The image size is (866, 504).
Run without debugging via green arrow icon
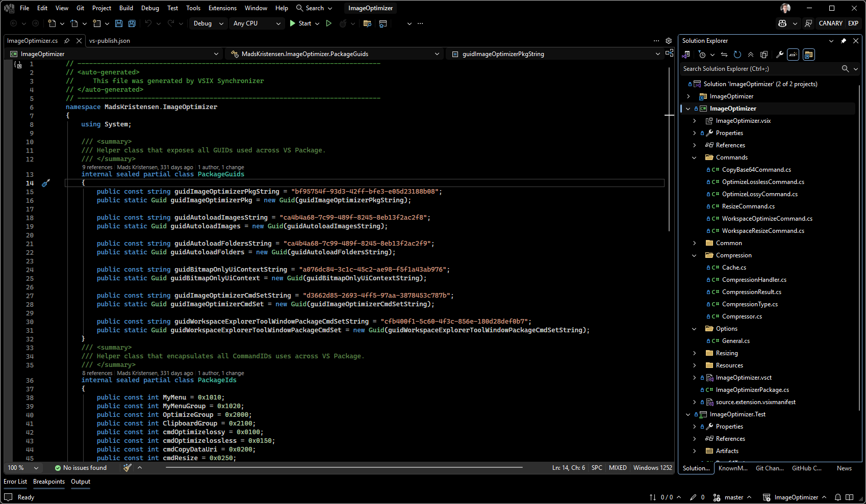329,23
